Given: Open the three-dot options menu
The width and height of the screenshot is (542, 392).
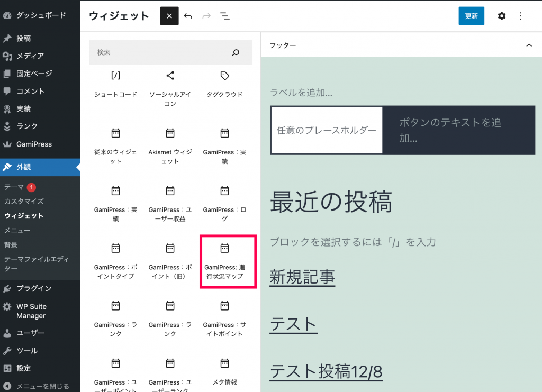Looking at the screenshot, I should (520, 16).
